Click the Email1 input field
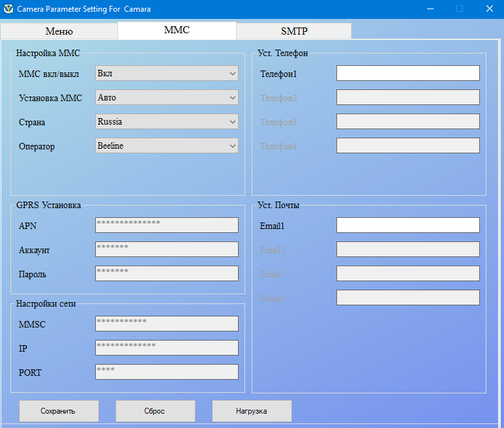The image size is (504, 428). coord(408,226)
